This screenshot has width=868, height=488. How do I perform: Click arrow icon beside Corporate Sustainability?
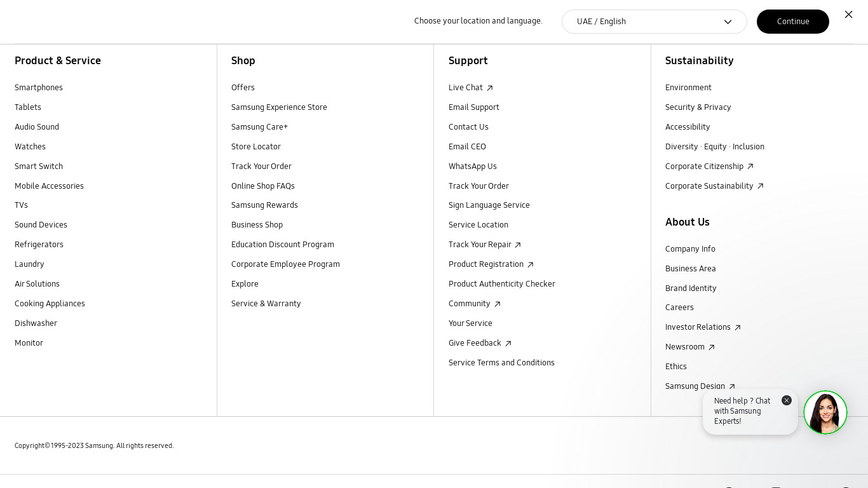click(761, 187)
